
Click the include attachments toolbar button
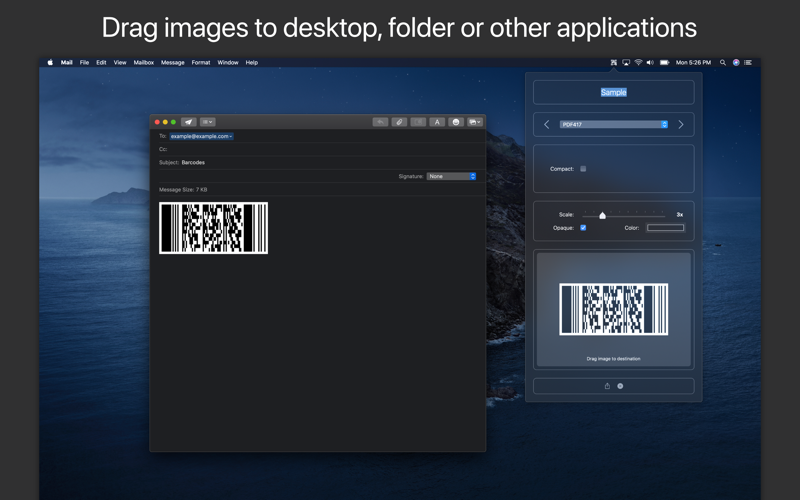[x=418, y=122]
